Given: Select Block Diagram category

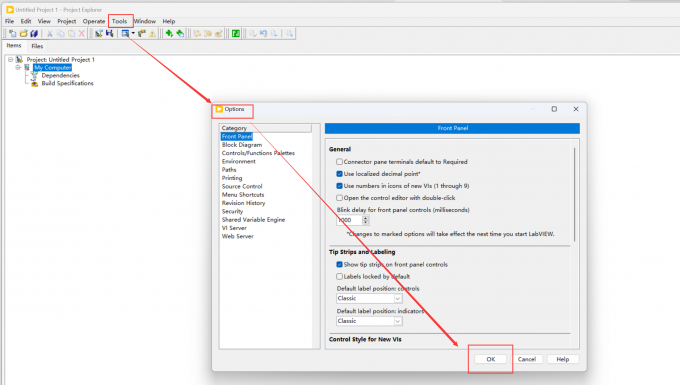Looking at the screenshot, I should coord(242,145).
